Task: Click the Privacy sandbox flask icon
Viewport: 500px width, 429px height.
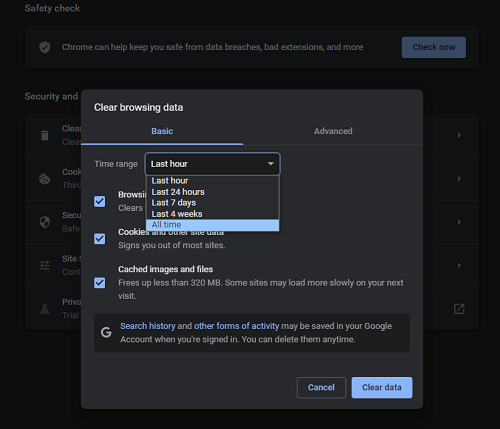Action: [45, 309]
